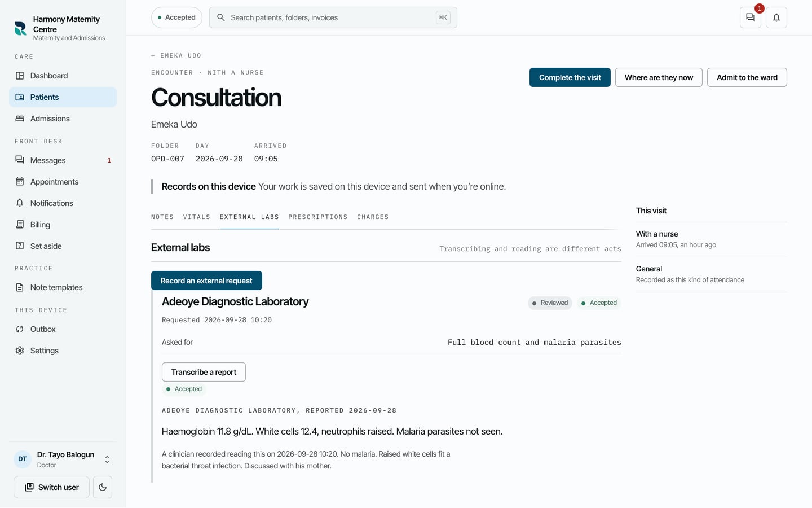812x508 pixels.
Task: Open the Billing receipt icon
Action: point(20,225)
